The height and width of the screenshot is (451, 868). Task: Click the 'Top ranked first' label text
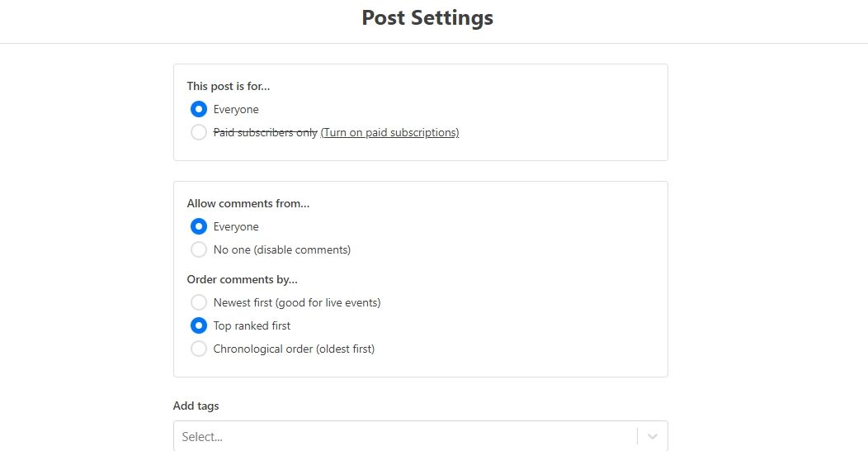point(252,325)
